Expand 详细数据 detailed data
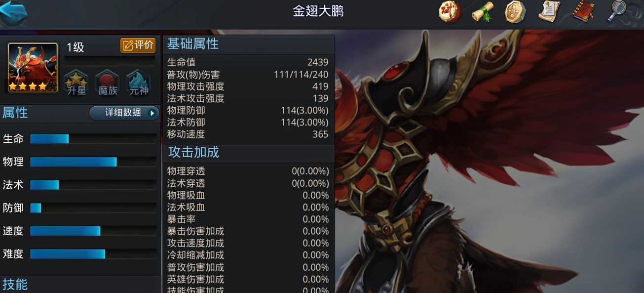Viewport: 644px width, 293px height. pos(124,113)
